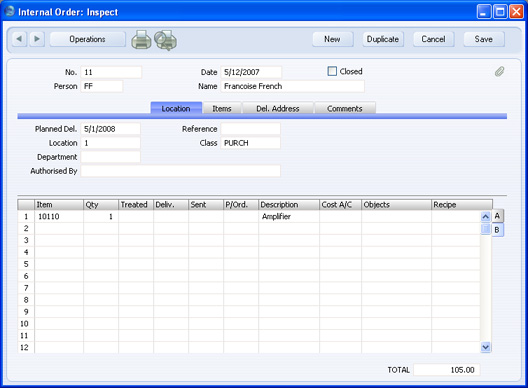Click the grid scrollbar thumb
This screenshot has height=388, width=528.
click(485, 229)
